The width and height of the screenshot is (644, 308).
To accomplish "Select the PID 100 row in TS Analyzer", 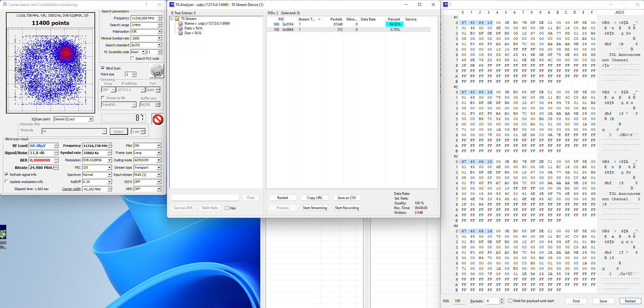I will (348, 30).
